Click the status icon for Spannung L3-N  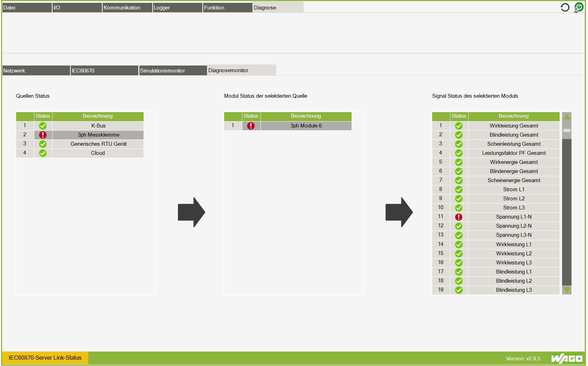(x=459, y=235)
